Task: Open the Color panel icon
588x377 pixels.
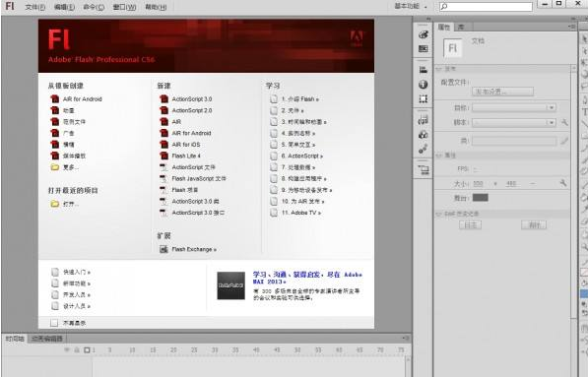Action: tap(423, 34)
